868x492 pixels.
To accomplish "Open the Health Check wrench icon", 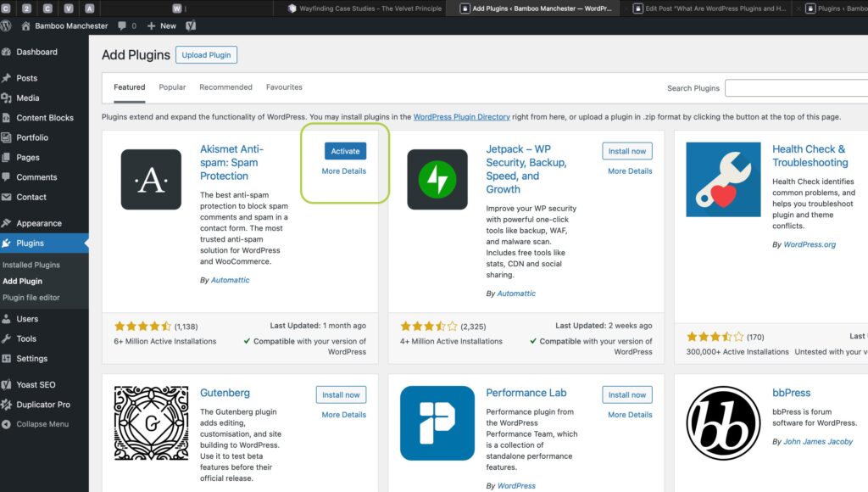I will point(723,180).
